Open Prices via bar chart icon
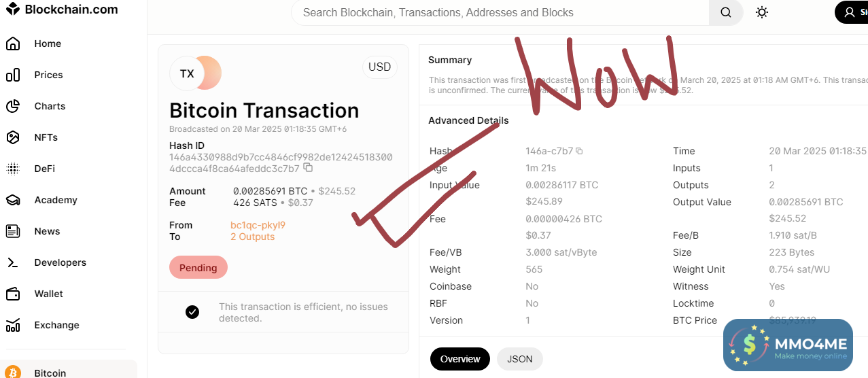The height and width of the screenshot is (378, 868). point(12,75)
